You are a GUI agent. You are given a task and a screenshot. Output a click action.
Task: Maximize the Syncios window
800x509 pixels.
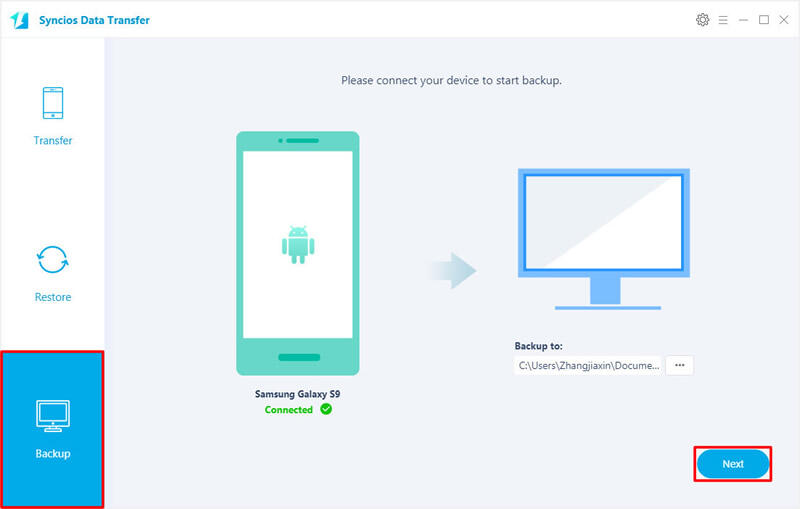click(x=764, y=20)
